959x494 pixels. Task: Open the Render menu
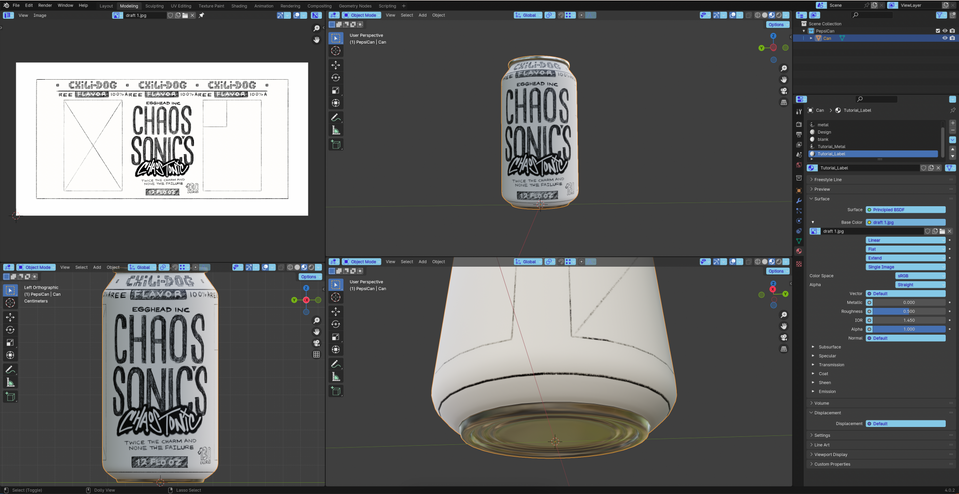(x=45, y=5)
